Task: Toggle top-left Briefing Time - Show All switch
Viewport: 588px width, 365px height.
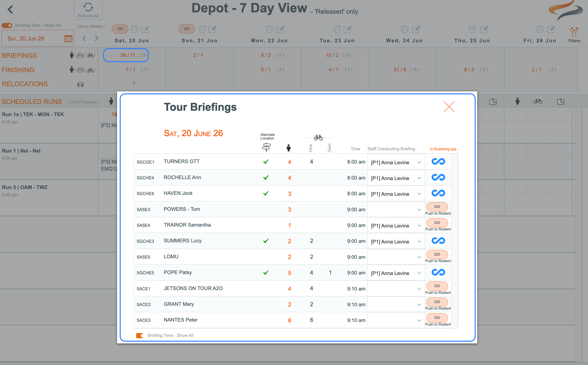Action: 7,25
